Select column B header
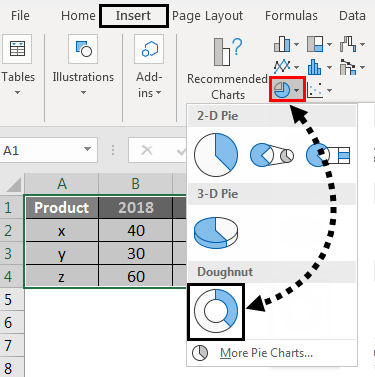 tap(135, 184)
